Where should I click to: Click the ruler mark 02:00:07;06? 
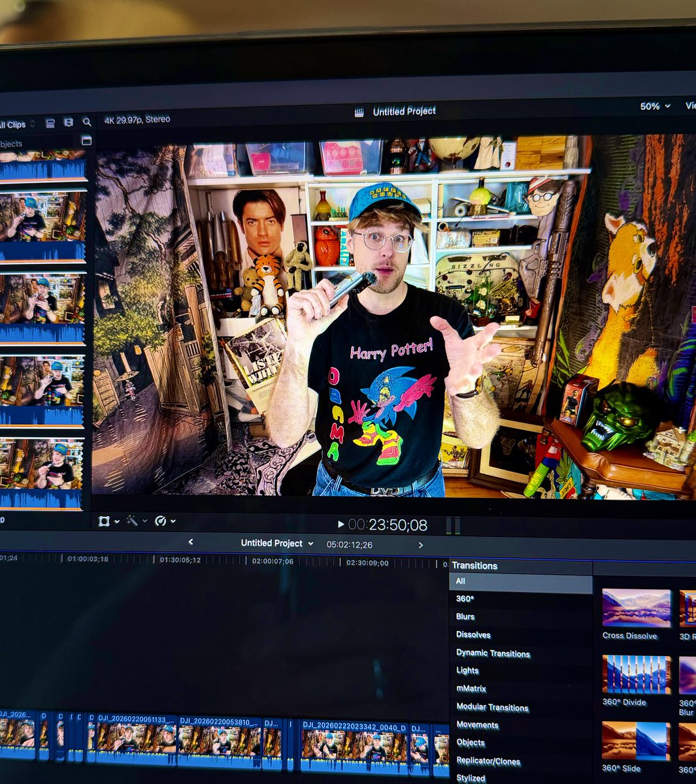[x=273, y=561]
